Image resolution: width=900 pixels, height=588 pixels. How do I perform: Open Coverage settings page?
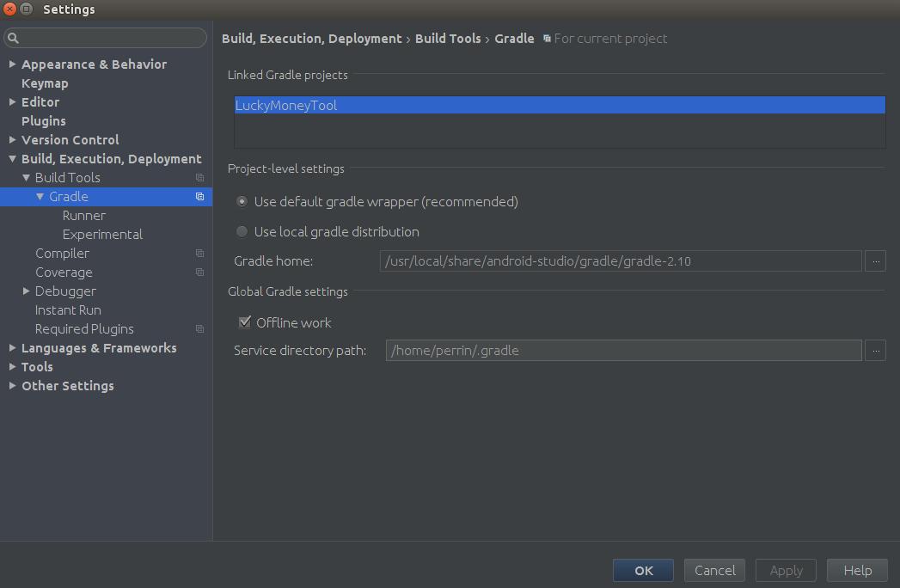[x=64, y=273]
